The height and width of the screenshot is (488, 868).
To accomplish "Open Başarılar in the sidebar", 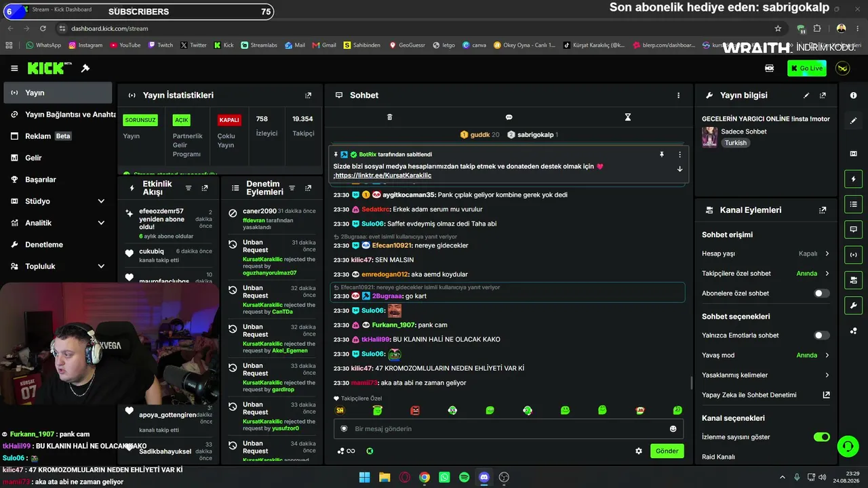I will pyautogui.click(x=57, y=180).
